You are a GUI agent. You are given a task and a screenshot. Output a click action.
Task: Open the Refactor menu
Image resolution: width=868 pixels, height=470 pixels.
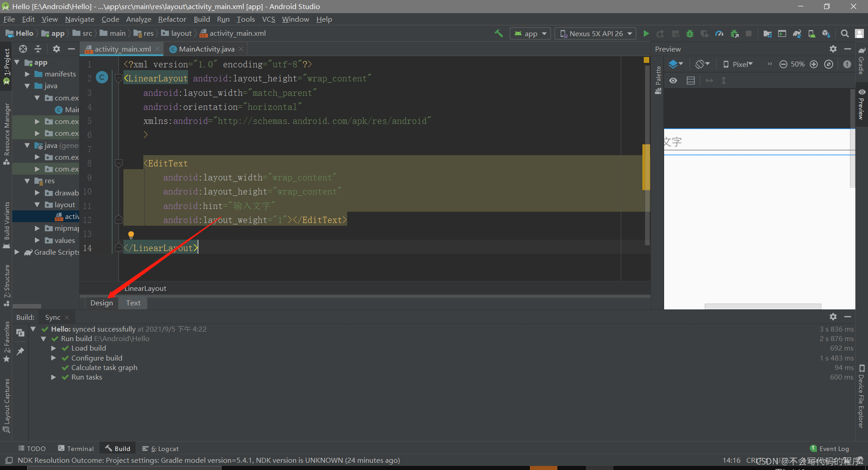[x=172, y=19]
